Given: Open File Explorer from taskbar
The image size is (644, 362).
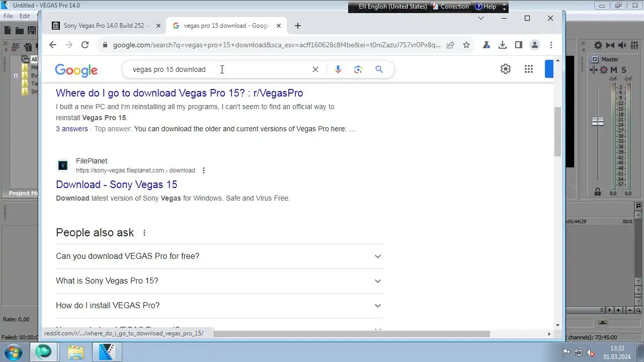Looking at the screenshot, I should click(x=76, y=352).
